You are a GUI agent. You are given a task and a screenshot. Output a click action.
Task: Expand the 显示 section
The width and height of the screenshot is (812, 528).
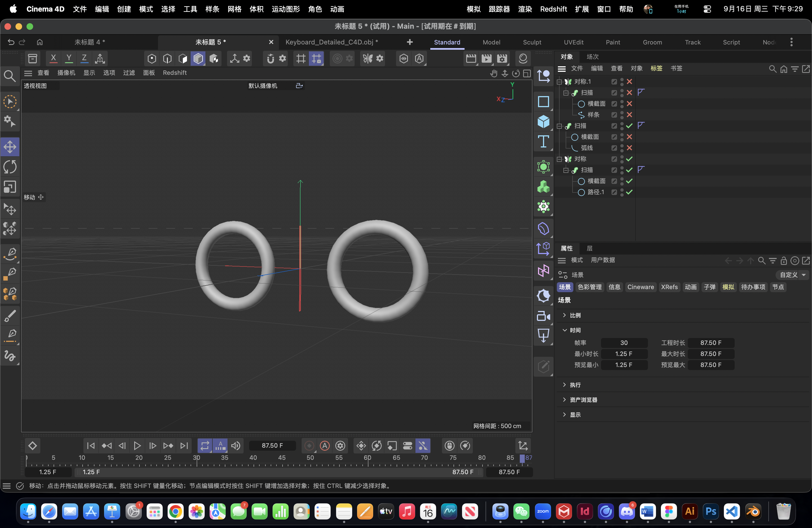coord(565,415)
